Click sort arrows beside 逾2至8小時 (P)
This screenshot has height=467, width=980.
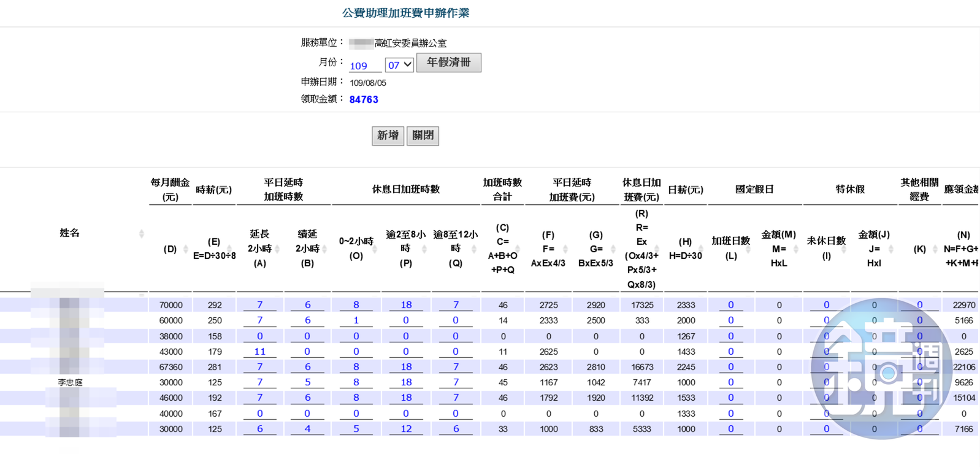point(424,249)
